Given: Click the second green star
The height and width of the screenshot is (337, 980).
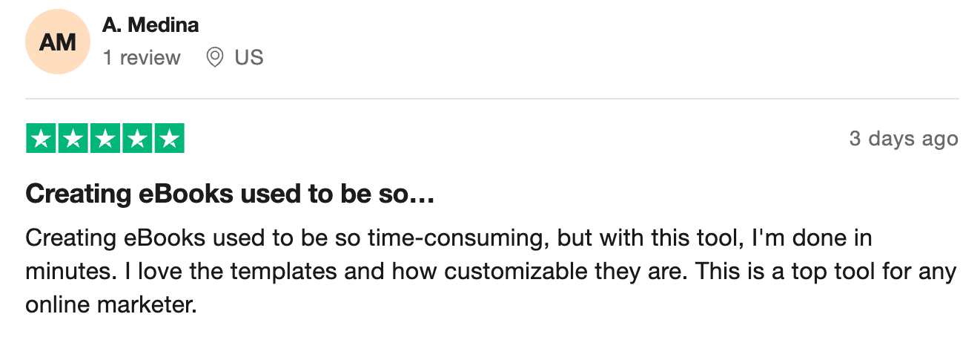Looking at the screenshot, I should [x=73, y=139].
